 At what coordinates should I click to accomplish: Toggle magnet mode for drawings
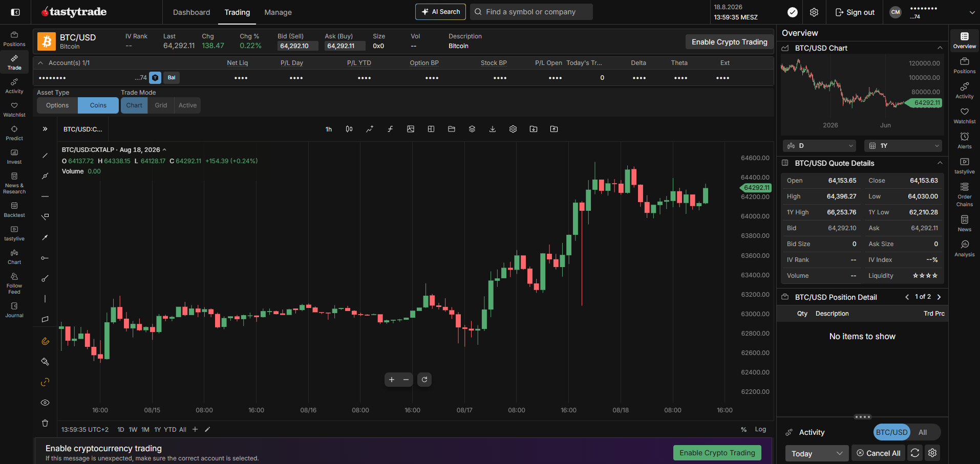pyautogui.click(x=45, y=341)
